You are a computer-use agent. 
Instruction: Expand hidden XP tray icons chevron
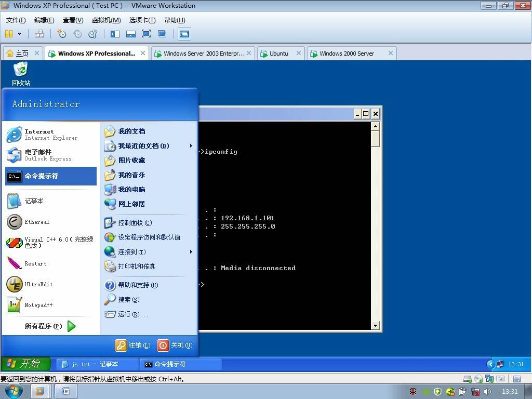pyautogui.click(x=490, y=364)
